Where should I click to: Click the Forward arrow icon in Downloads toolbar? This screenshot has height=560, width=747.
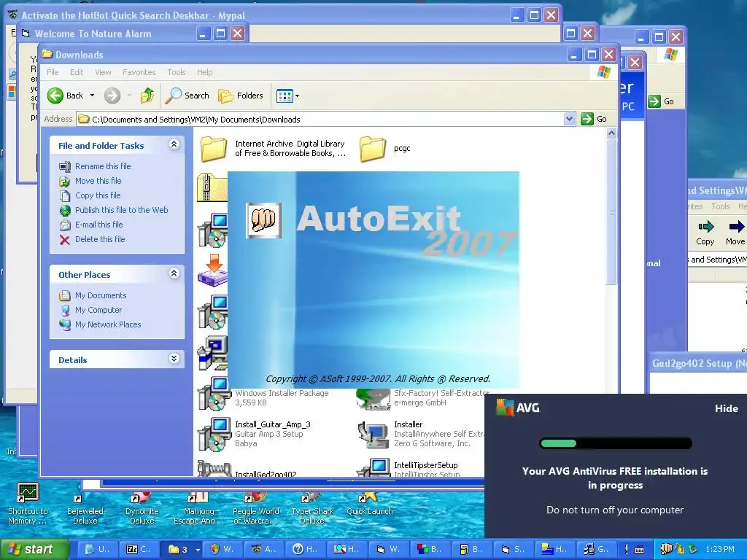click(x=112, y=96)
